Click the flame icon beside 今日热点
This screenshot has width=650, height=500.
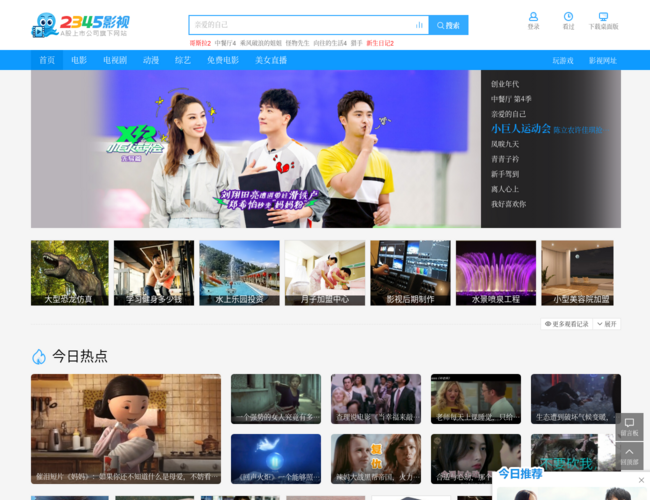click(39, 357)
